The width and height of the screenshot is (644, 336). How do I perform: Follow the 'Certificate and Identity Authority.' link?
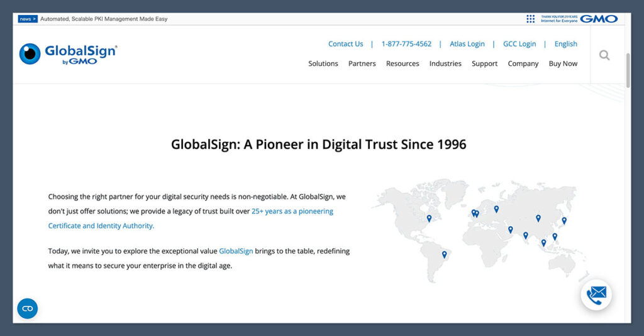tap(101, 225)
